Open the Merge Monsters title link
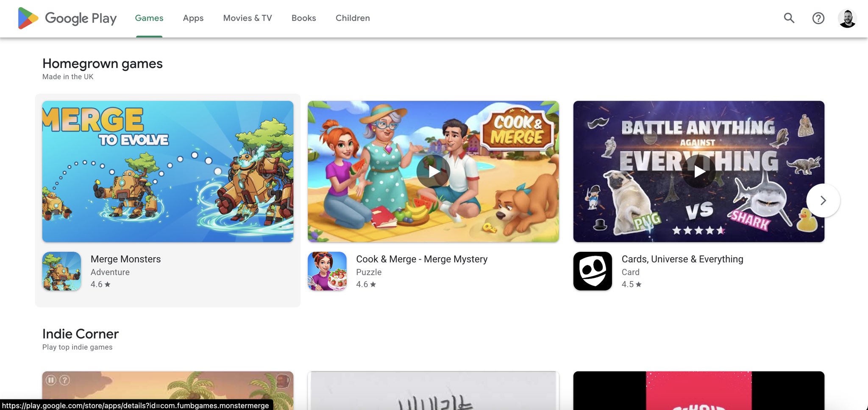This screenshot has width=868, height=410. (125, 259)
